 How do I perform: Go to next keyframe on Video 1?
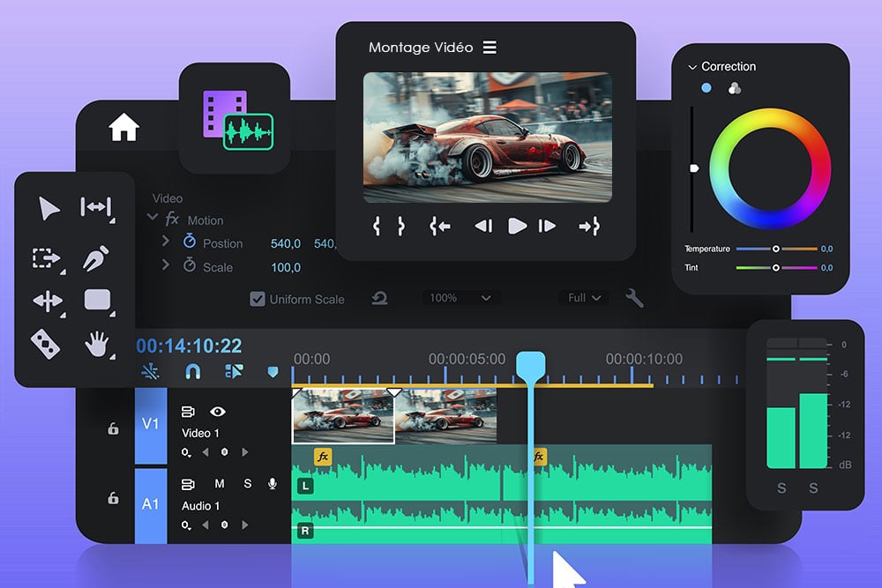click(244, 452)
